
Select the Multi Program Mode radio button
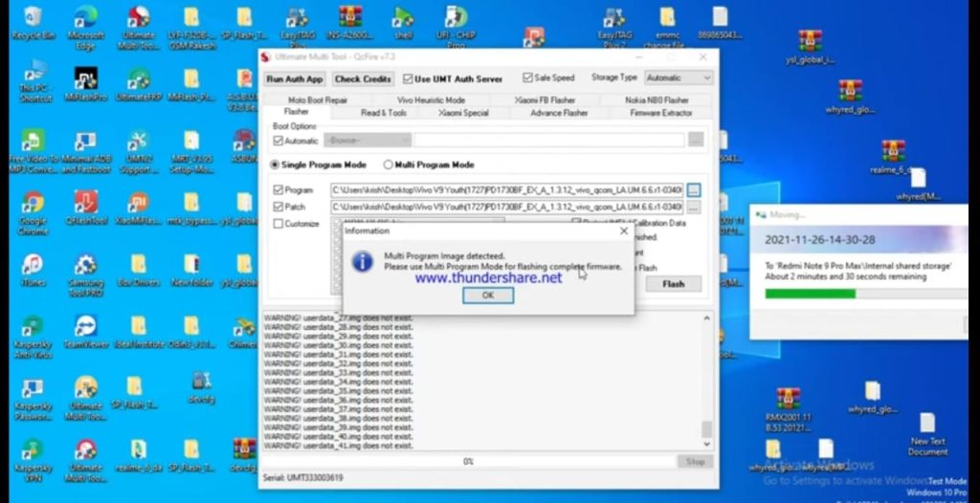[x=389, y=164]
